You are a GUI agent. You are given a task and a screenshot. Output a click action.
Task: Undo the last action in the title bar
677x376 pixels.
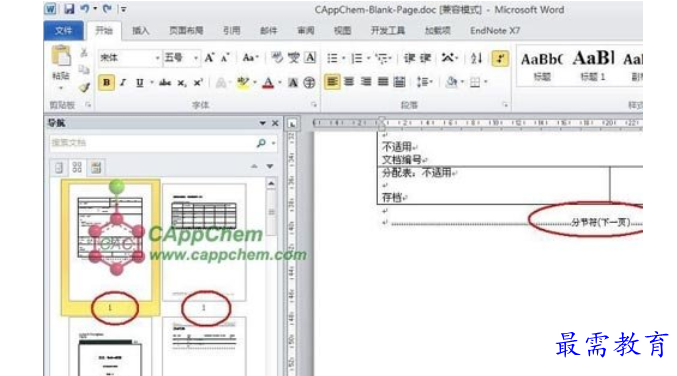coord(85,9)
